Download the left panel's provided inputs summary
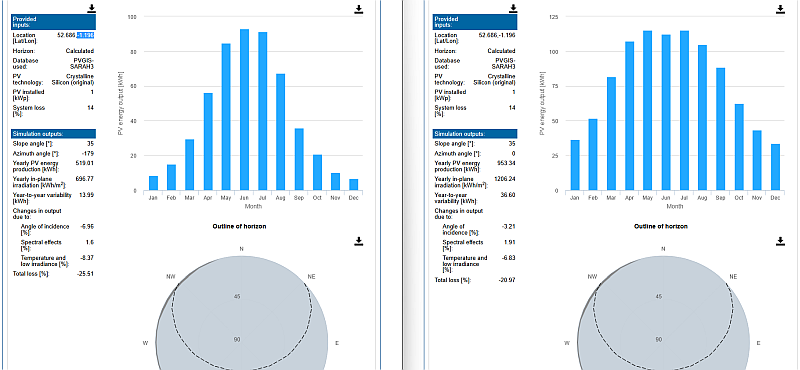Image resolution: width=800 pixels, height=370 pixels. pyautogui.click(x=91, y=9)
